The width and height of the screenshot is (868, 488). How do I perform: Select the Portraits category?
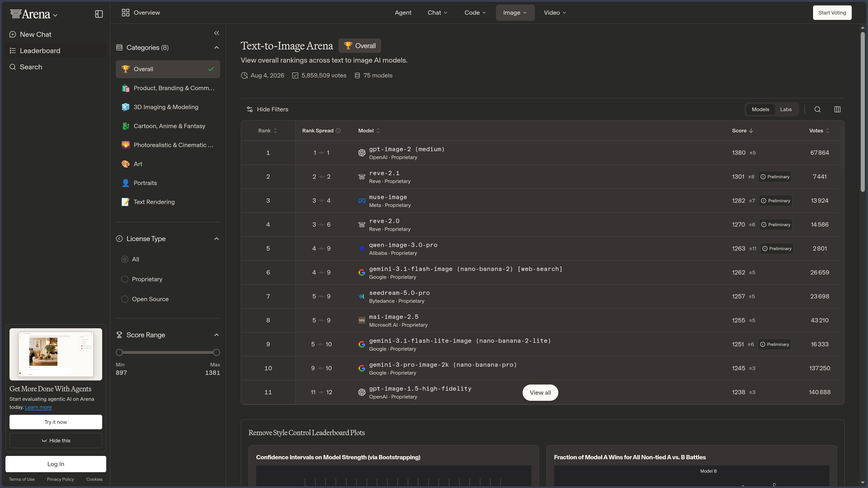pyautogui.click(x=168, y=183)
